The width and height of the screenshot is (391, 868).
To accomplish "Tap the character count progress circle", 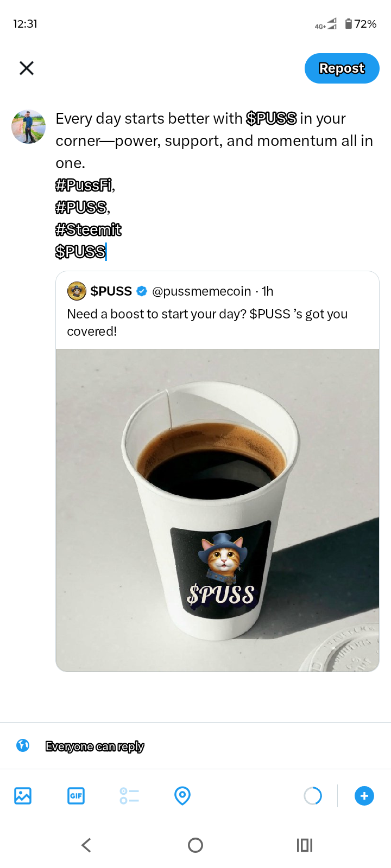I will (313, 796).
